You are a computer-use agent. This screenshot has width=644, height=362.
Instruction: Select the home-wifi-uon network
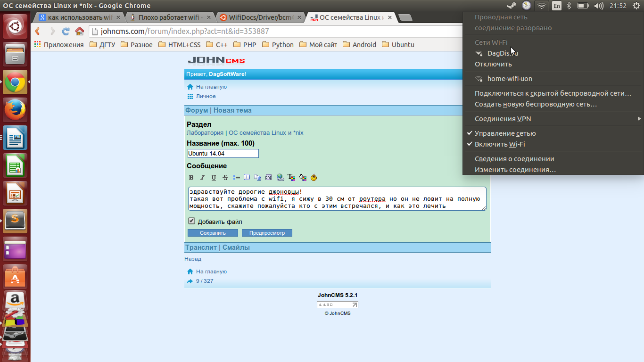coord(553,79)
